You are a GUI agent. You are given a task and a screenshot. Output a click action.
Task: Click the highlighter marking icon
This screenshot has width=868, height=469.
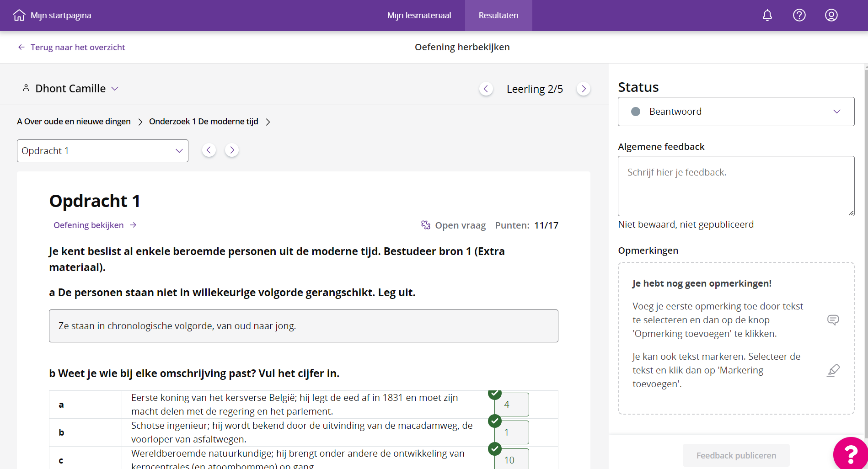coord(833,370)
